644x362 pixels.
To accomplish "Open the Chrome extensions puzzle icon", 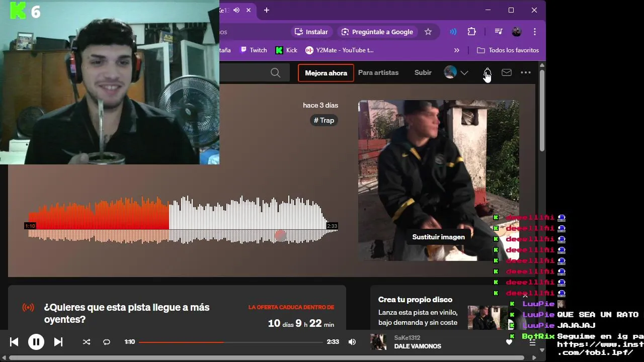I will [x=471, y=32].
